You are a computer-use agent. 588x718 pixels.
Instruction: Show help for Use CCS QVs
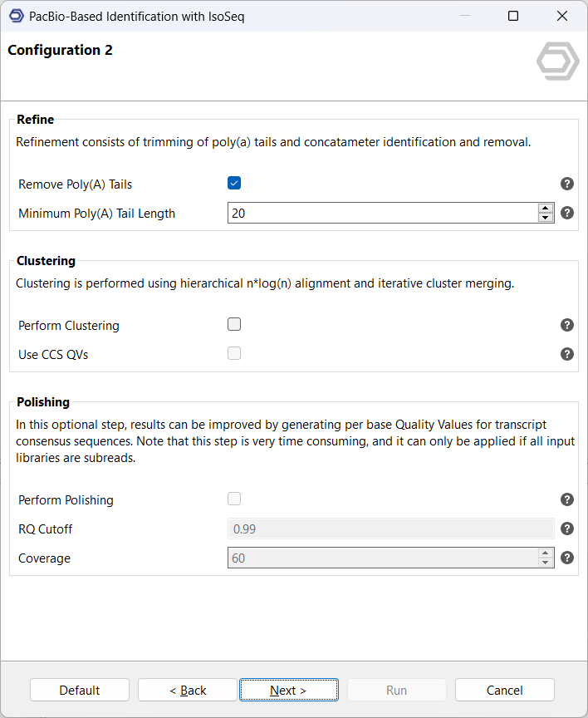567,354
